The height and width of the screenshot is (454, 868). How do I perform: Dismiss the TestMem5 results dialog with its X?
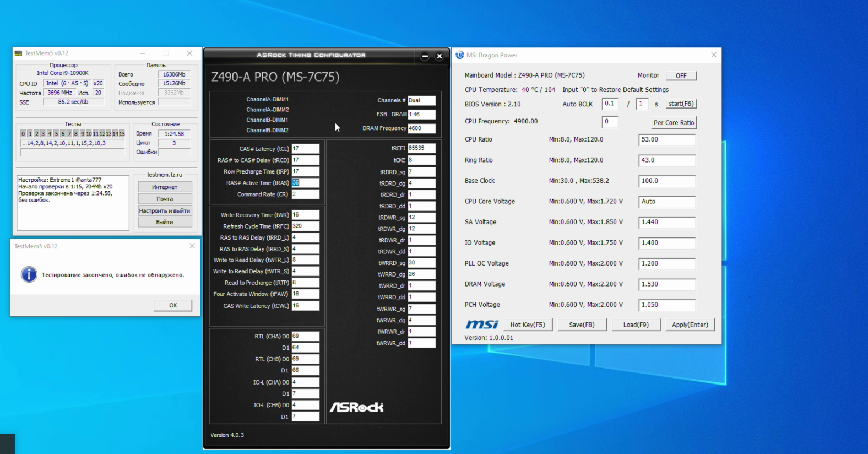tap(192, 246)
